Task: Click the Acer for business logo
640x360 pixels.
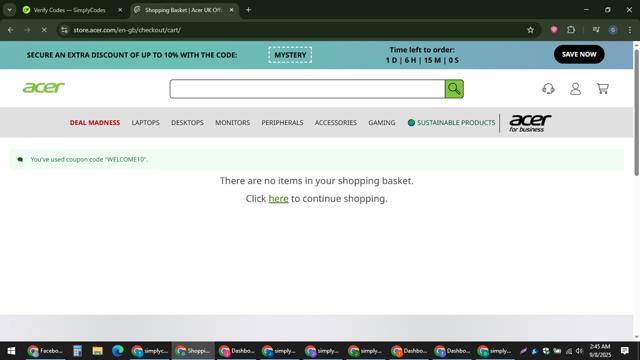Action: (x=530, y=123)
